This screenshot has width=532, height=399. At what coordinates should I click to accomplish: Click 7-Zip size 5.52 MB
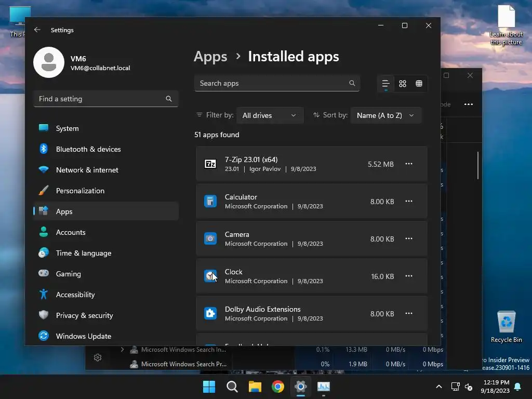point(381,164)
